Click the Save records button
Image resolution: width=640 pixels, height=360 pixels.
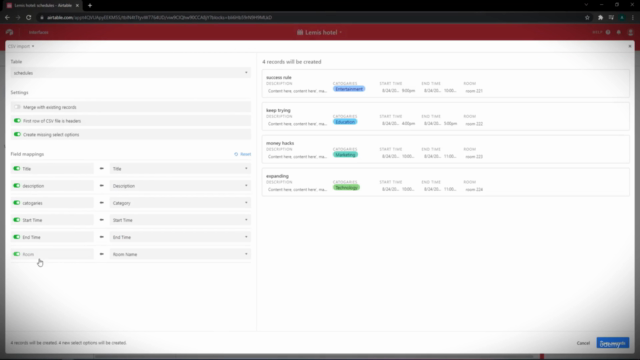613,343
